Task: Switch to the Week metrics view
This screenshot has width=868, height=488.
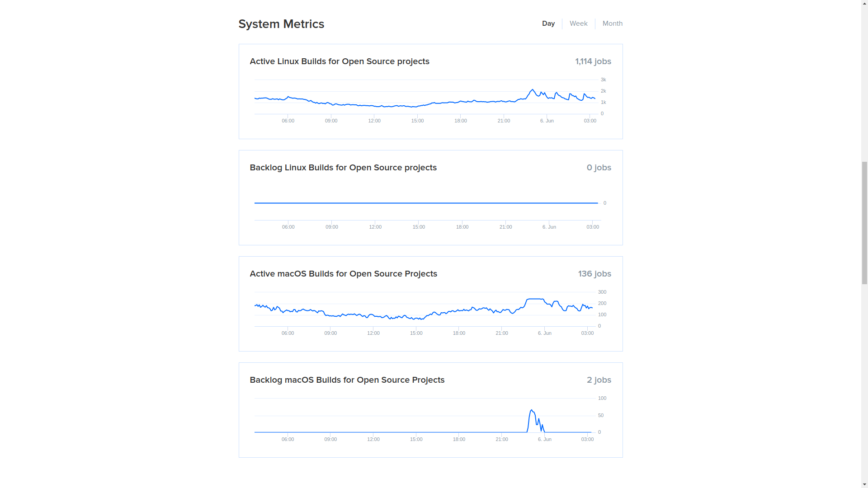Action: pyautogui.click(x=578, y=23)
